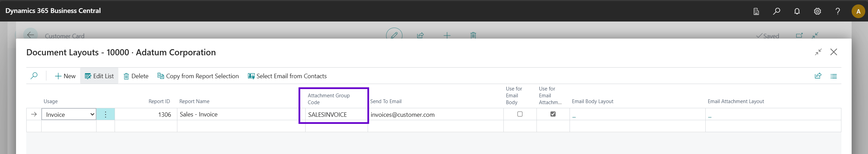The image size is (868, 154).
Task: Collapse the Customer Card page with arrows icon
Action: [x=815, y=35]
